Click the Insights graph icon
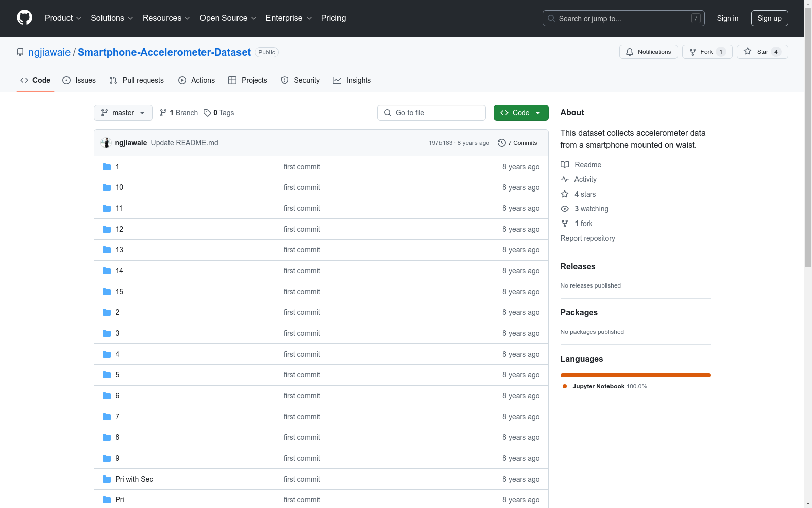Screen dimensions: 812x508 (x=337, y=80)
